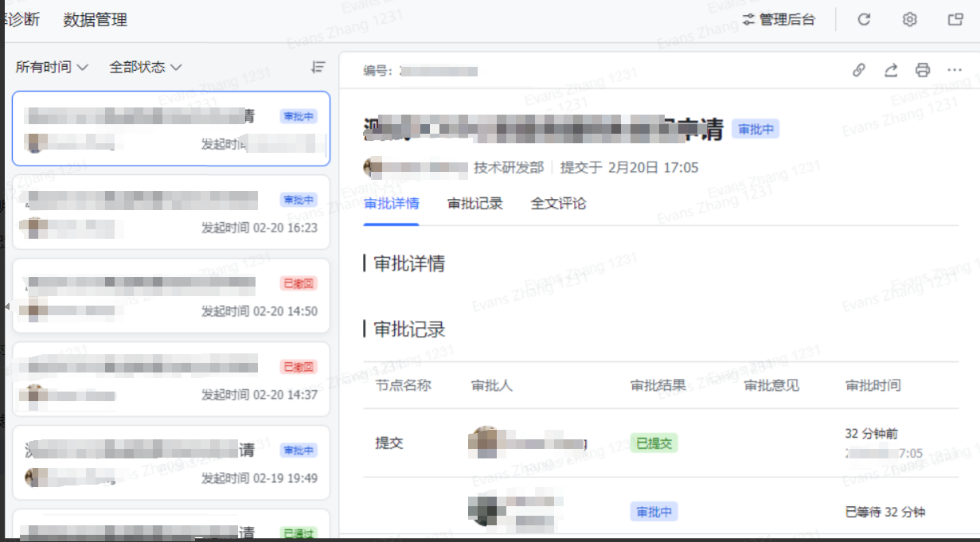980x542 pixels.
Task: Click the share arrow icon in detail header
Action: (891, 70)
